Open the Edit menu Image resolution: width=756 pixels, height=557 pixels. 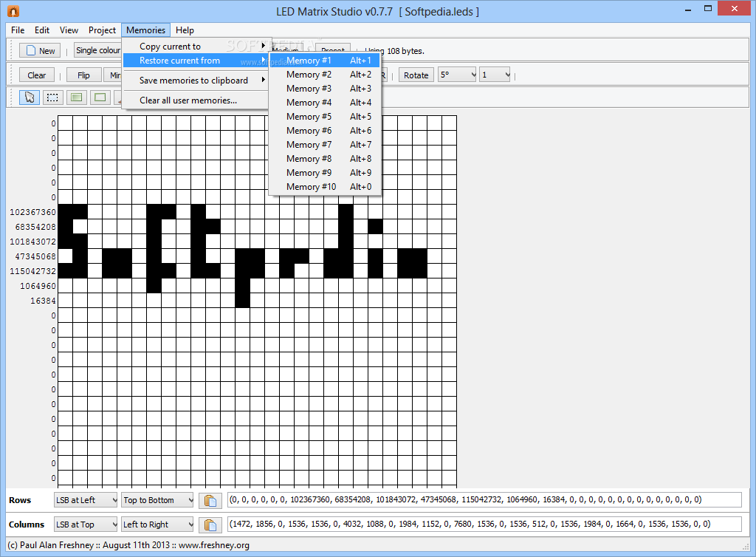click(x=42, y=30)
